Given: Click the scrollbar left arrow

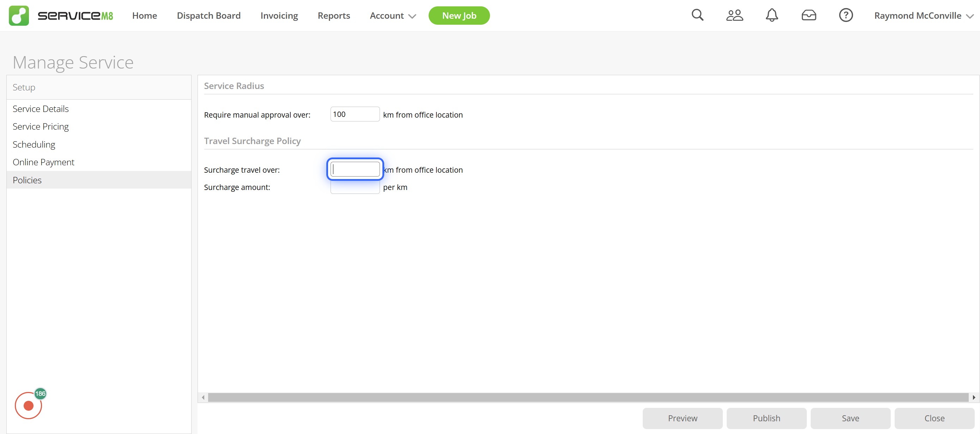Looking at the screenshot, I should click(x=203, y=398).
